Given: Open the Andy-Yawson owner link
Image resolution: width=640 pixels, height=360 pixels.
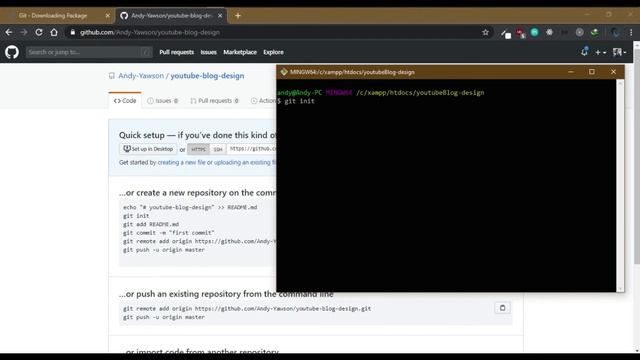Looking at the screenshot, I should tap(141, 76).
